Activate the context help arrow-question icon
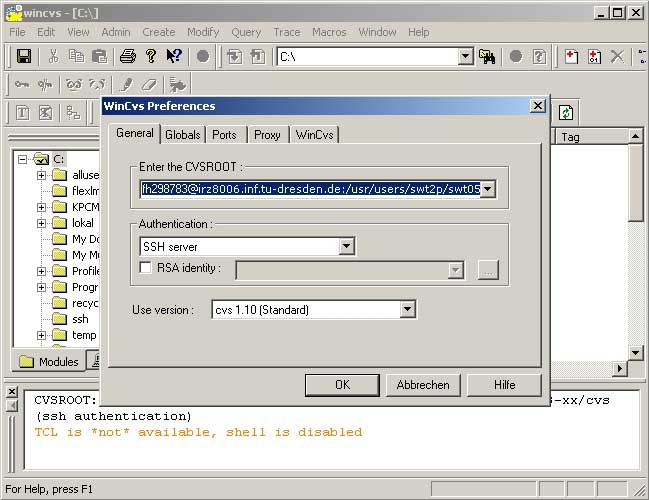The image size is (649, 500). [174, 56]
